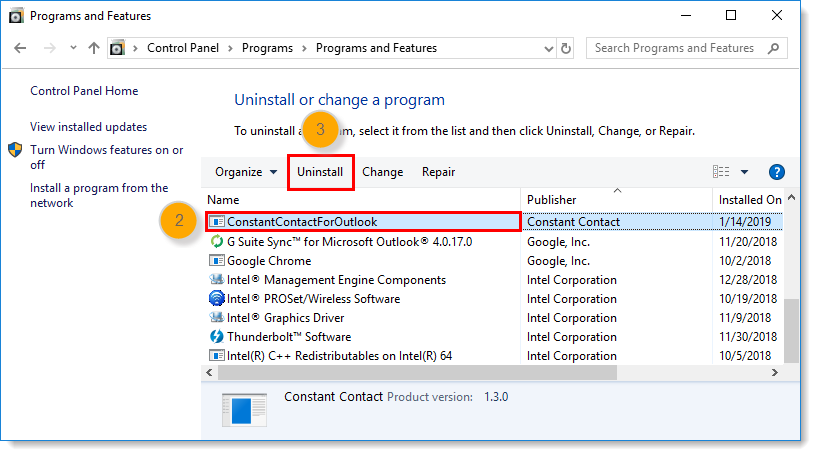
Task: Click the Up folder arrow icon
Action: point(94,48)
